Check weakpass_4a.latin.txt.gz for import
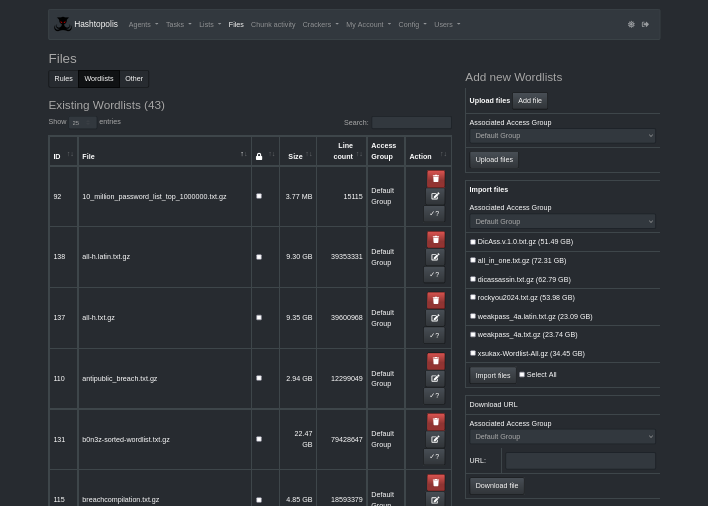 pyautogui.click(x=473, y=316)
